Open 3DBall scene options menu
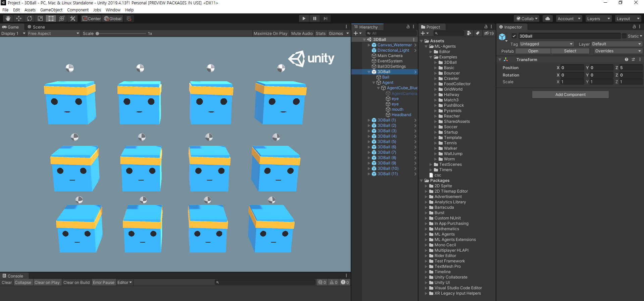 [414, 39]
